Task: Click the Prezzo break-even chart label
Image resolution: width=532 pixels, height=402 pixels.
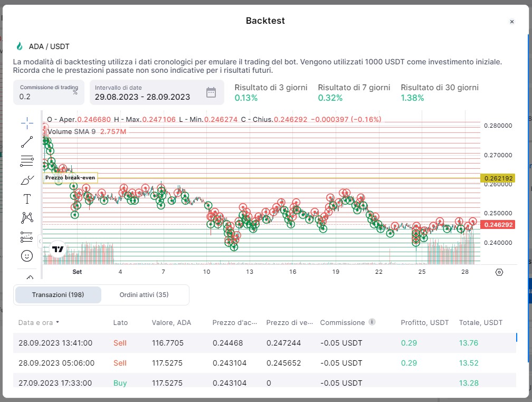Action: click(70, 177)
